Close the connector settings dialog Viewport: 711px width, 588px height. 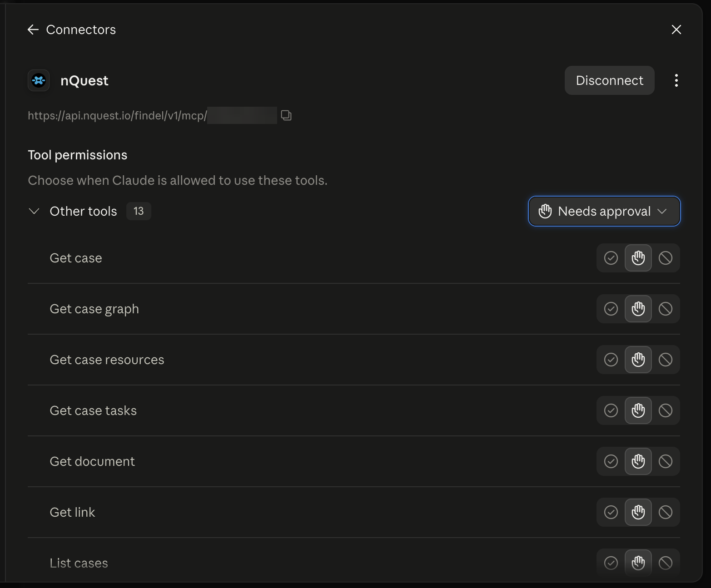676,30
